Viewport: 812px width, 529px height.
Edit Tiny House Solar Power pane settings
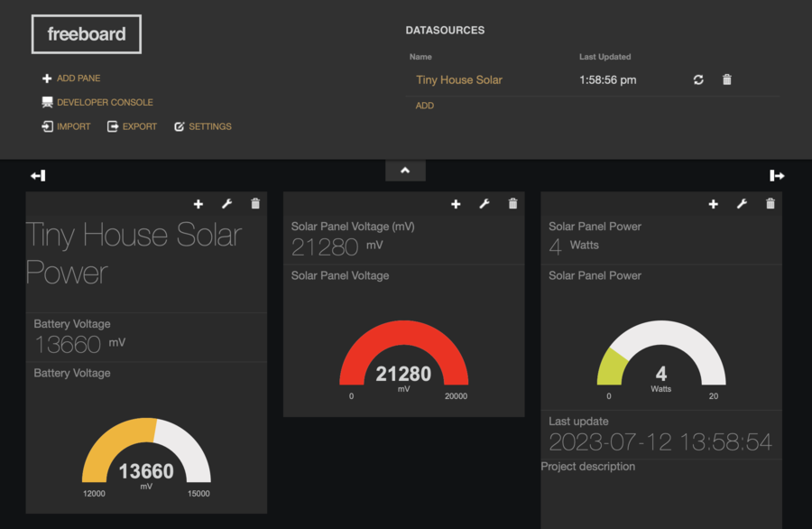point(226,204)
